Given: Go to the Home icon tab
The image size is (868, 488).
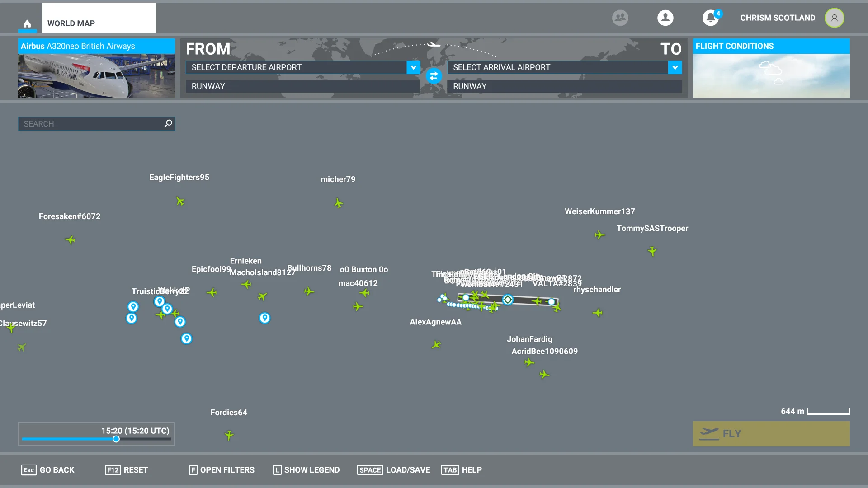Looking at the screenshot, I should click(x=27, y=23).
